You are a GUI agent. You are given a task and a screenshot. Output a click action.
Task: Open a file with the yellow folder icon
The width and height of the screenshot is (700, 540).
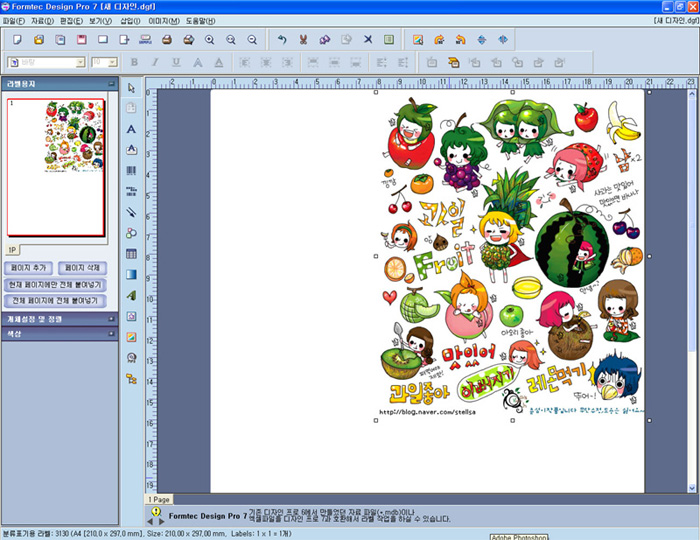[x=39, y=40]
